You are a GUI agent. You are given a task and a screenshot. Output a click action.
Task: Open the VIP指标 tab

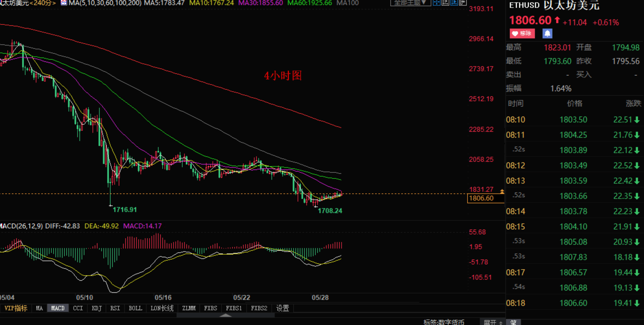pos(16,308)
